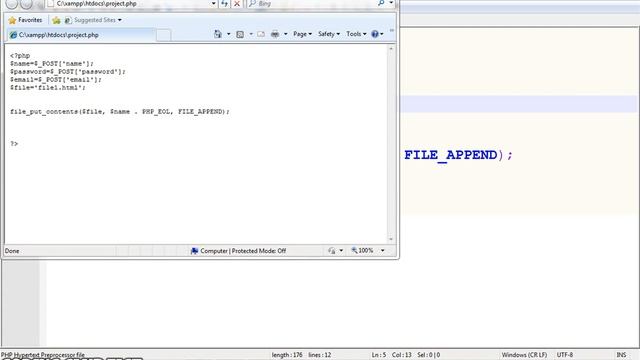The width and height of the screenshot is (640, 360).
Task: Open the 100% zoom level dropdown
Action: coord(382,251)
